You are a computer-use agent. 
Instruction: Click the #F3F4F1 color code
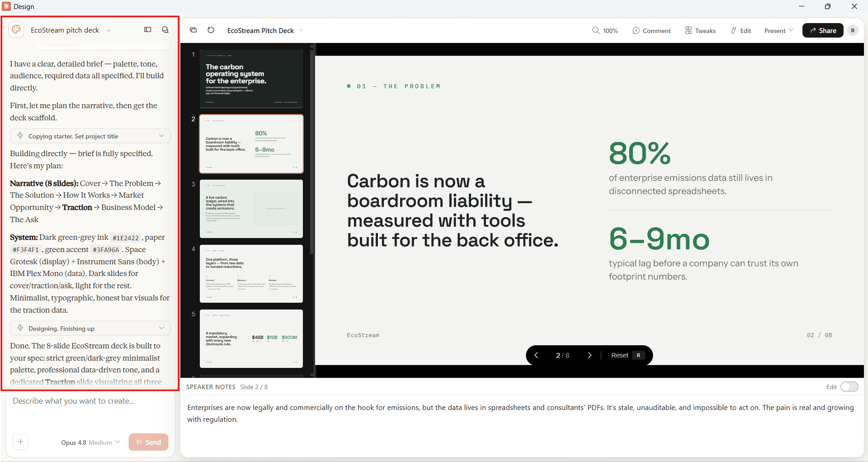click(x=26, y=250)
